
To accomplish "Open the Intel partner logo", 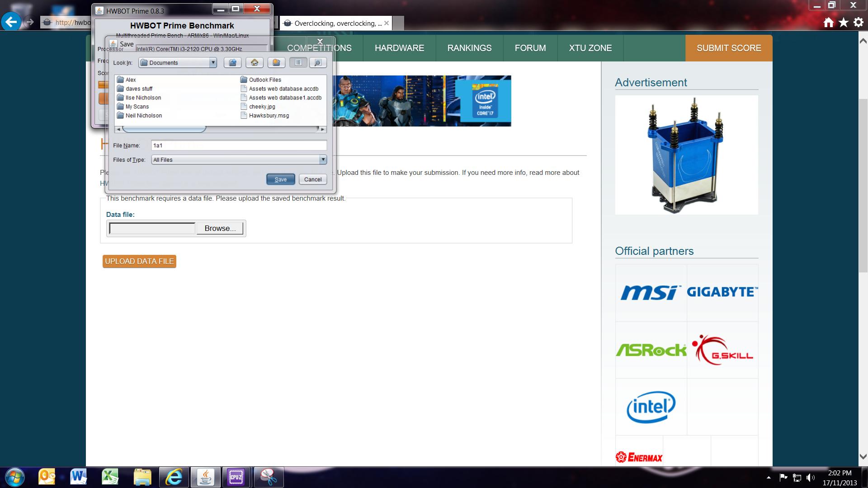I will coord(651,407).
